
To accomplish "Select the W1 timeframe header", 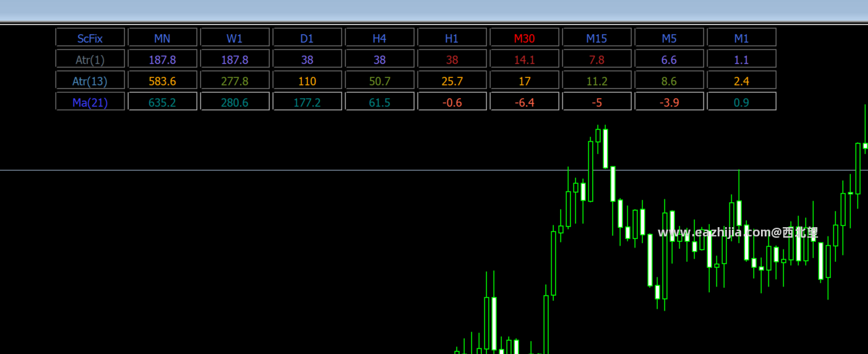I will [x=235, y=37].
